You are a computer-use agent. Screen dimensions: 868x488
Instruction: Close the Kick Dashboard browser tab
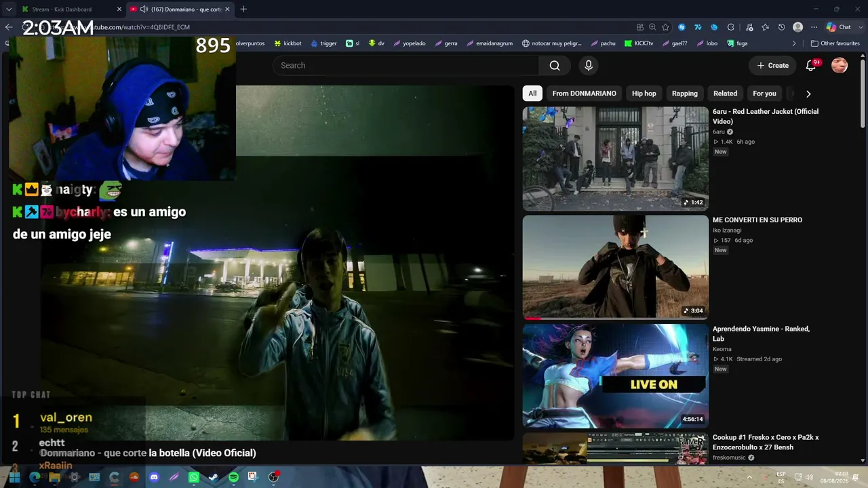click(120, 9)
